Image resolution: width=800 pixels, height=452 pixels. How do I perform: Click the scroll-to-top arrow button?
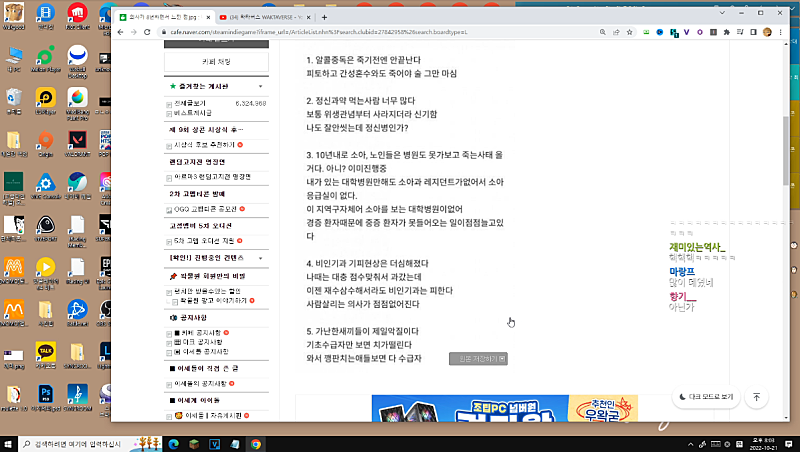(757, 397)
